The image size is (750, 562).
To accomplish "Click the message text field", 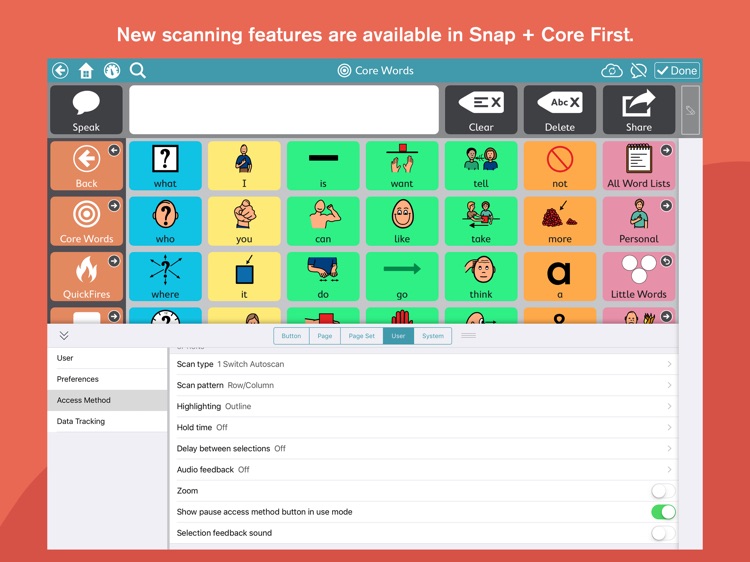I will click(284, 110).
